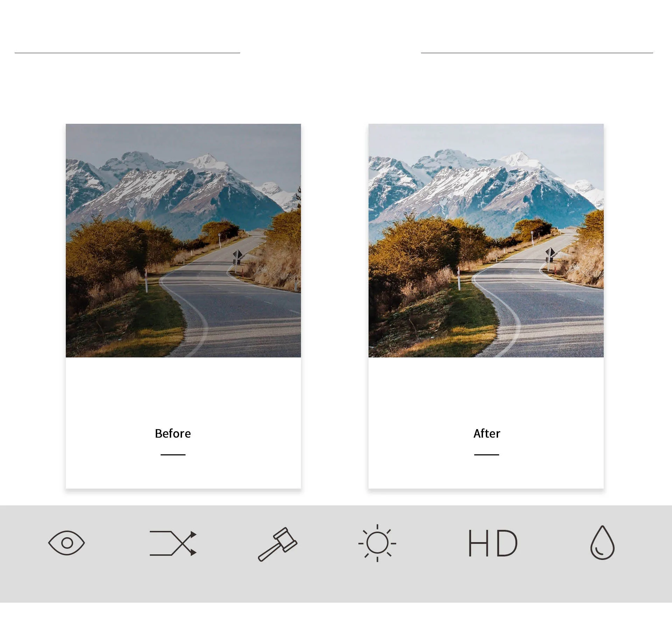Select the shuffle crossing-arrows icon

pos(173,543)
